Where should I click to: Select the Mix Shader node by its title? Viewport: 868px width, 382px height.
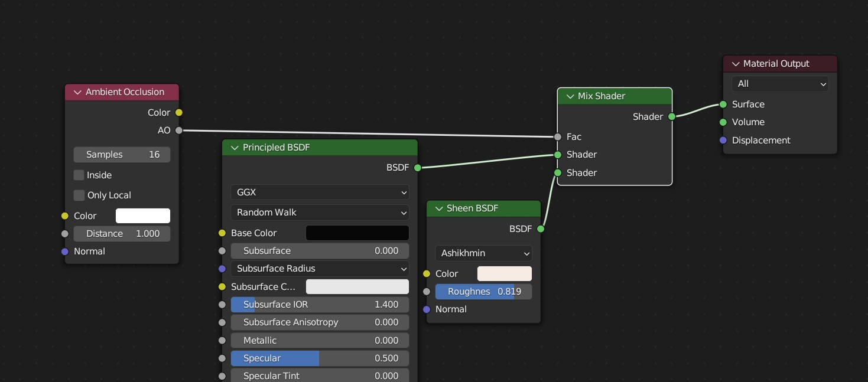602,96
